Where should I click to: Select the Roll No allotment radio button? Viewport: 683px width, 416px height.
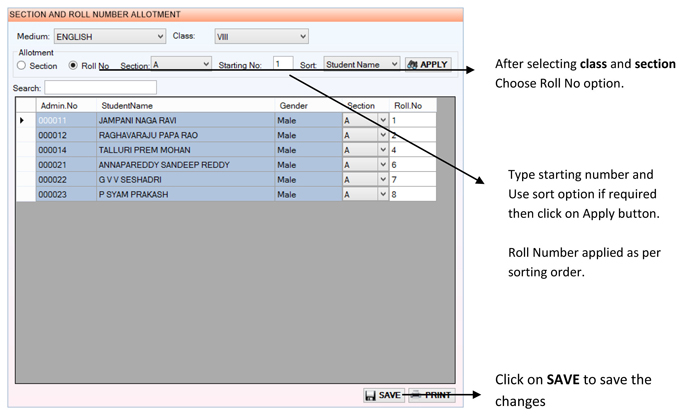[x=73, y=65]
